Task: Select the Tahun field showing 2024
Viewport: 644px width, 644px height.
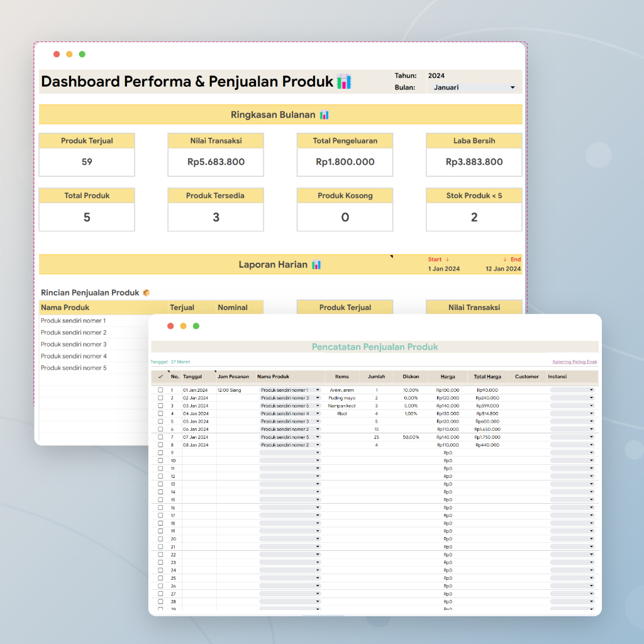Action: (x=436, y=75)
